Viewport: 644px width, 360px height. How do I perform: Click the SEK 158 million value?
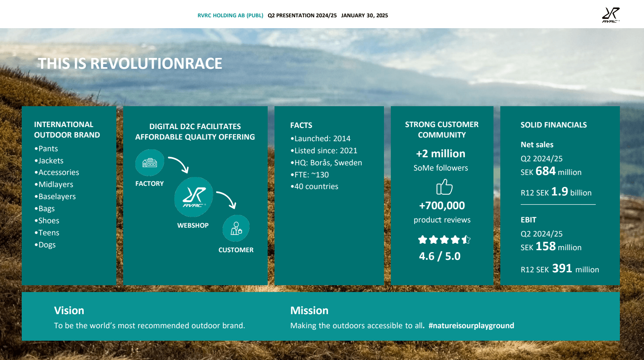pyautogui.click(x=551, y=247)
